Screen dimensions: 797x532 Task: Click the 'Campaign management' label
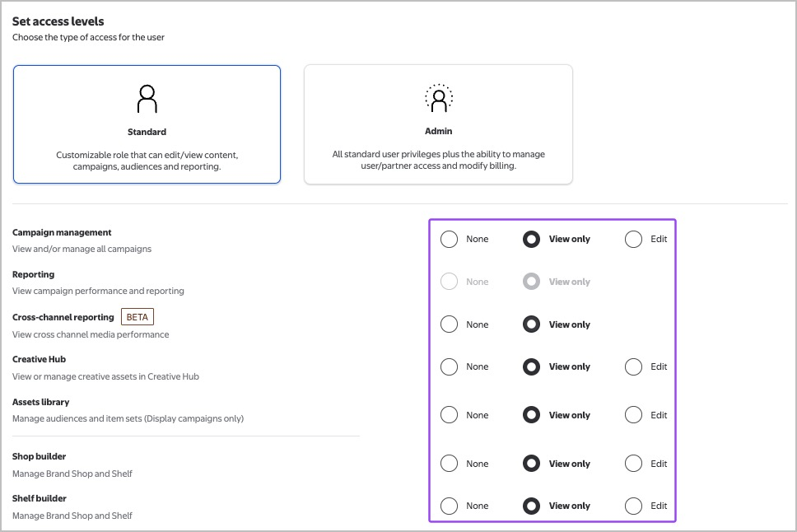(x=62, y=232)
